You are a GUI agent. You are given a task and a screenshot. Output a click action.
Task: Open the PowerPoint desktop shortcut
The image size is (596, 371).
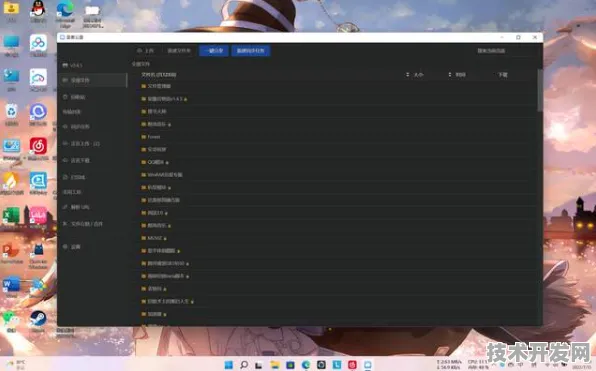11,252
